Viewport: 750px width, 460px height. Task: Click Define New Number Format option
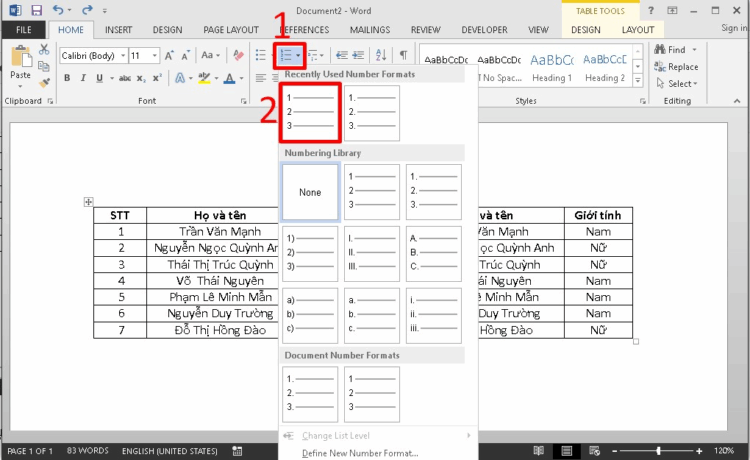[360, 453]
